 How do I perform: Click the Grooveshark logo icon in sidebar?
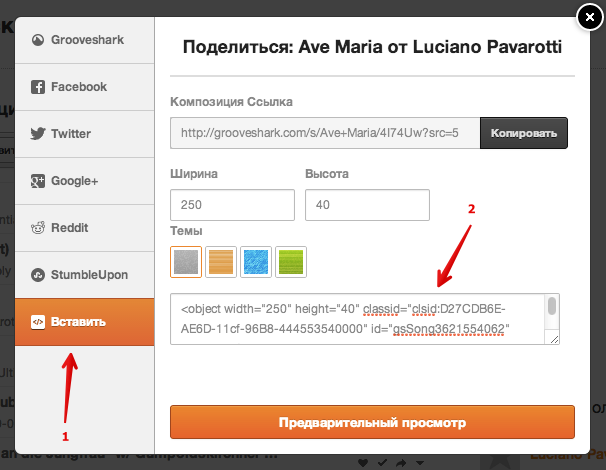[x=37, y=40]
